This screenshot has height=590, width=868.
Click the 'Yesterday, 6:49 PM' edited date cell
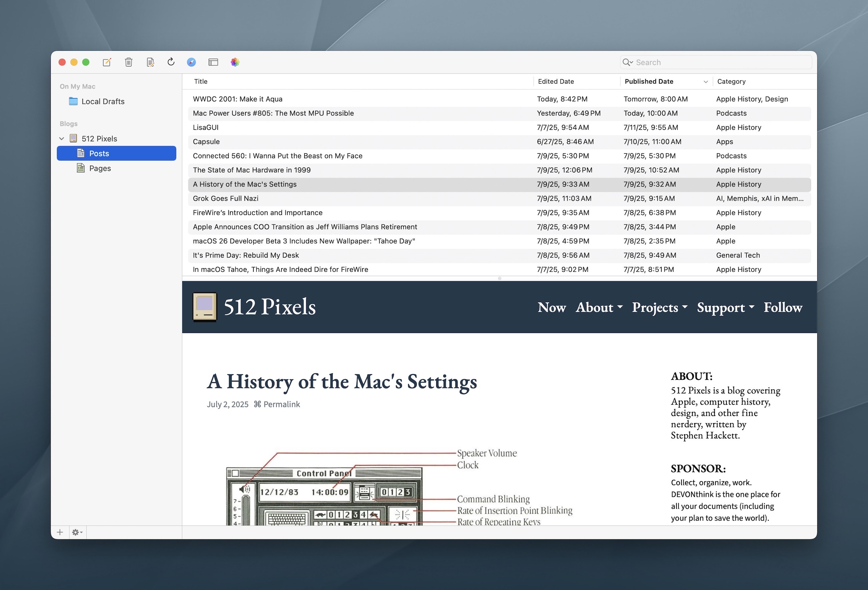(569, 113)
